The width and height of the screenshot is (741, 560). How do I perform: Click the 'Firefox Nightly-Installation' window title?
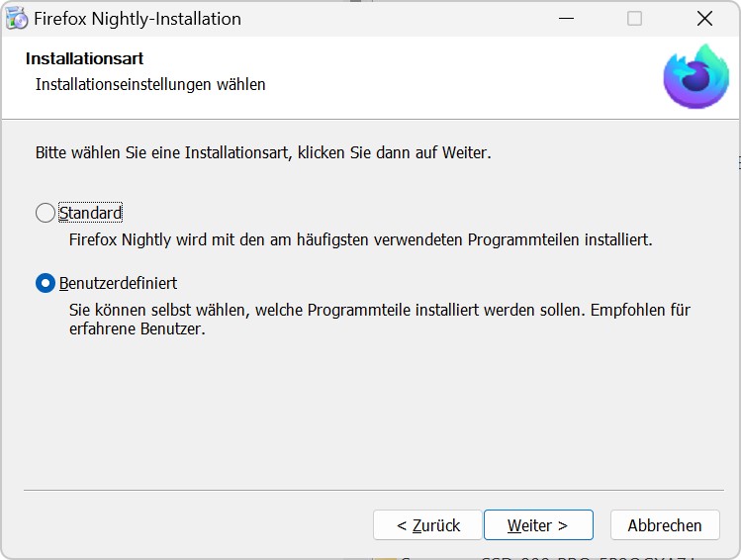coord(138,19)
